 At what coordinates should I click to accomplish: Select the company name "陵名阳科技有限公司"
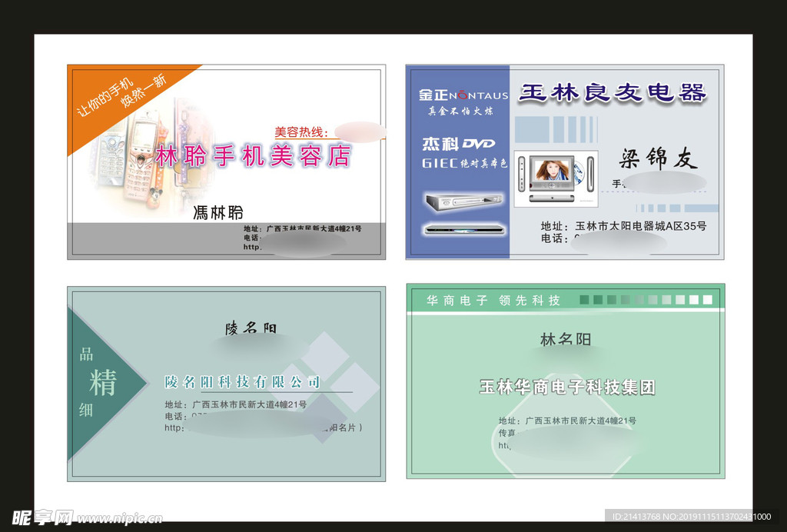click(242, 382)
